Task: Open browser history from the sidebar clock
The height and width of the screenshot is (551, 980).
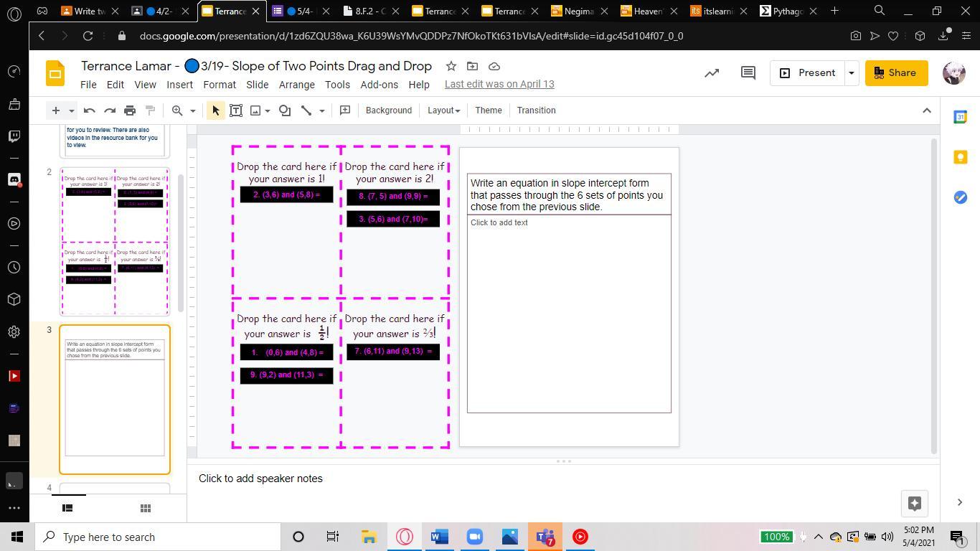Action: pos(14,268)
